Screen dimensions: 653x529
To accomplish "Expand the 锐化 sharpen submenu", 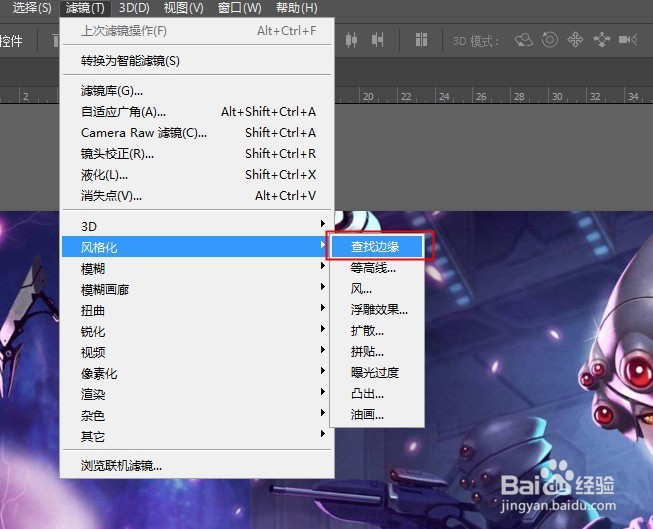I will (197, 332).
